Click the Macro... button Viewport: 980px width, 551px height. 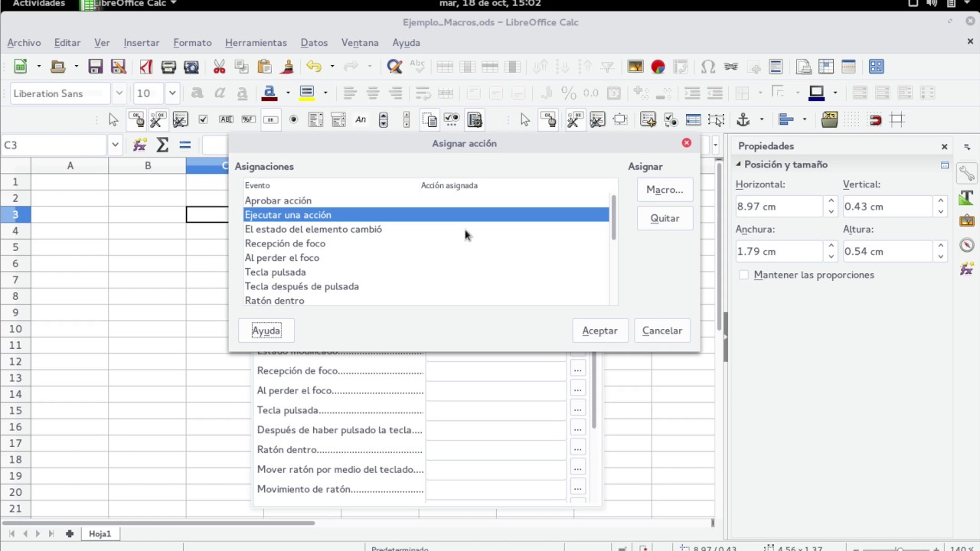coord(665,190)
